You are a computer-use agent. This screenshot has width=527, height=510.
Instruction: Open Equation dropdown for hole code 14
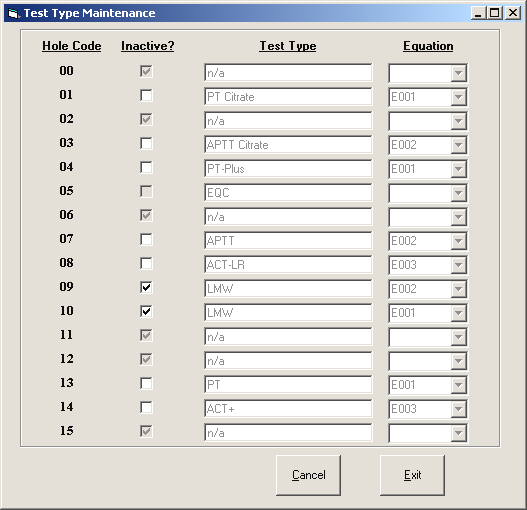coord(458,409)
